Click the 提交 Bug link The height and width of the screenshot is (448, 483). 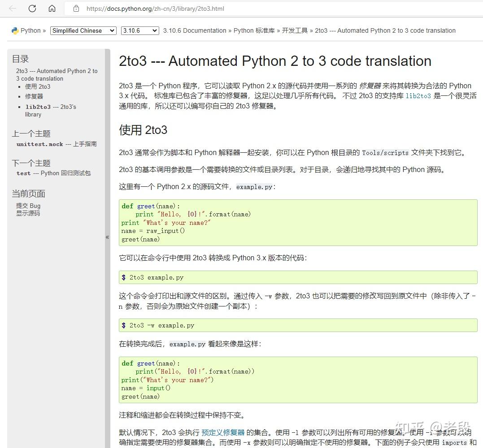point(28,206)
